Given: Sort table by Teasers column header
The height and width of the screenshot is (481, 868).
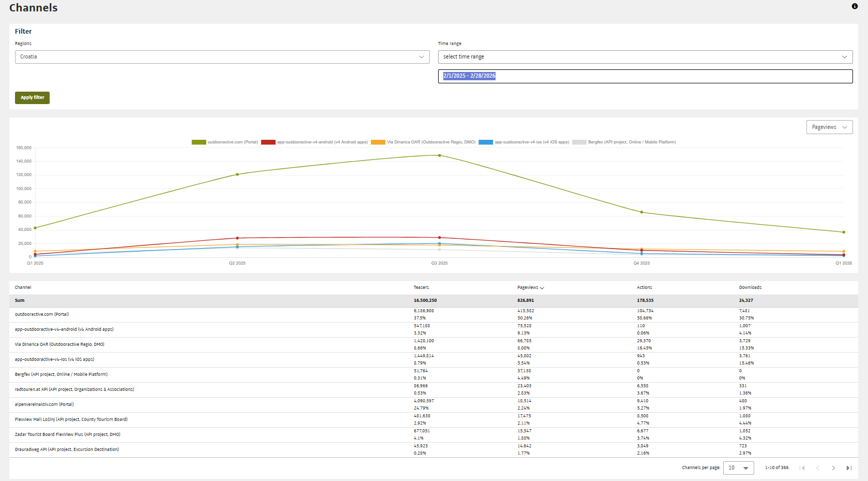Looking at the screenshot, I should point(421,287).
